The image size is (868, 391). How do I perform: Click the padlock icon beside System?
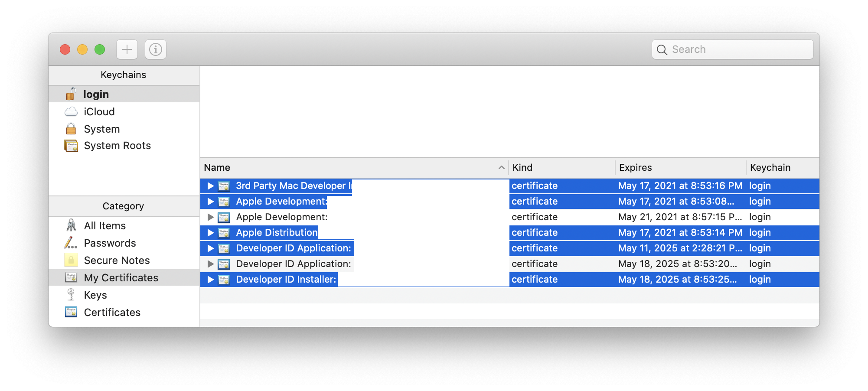pos(71,129)
